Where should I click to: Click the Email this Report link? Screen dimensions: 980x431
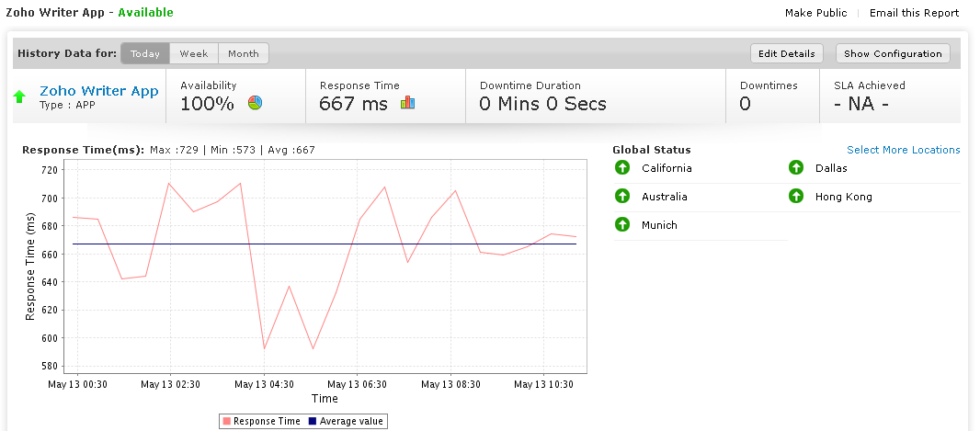[914, 13]
